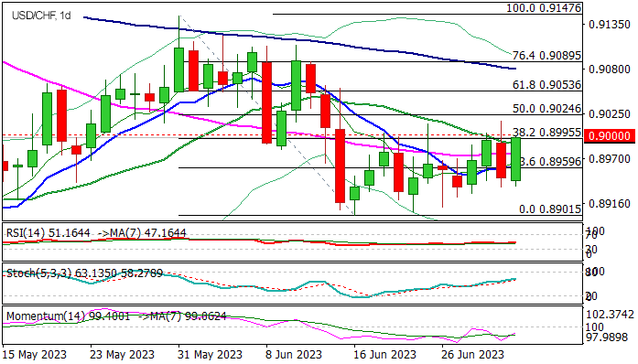638x364 pixels.
Task: Click the 26 Jun 2023 date label
Action: tap(473, 355)
